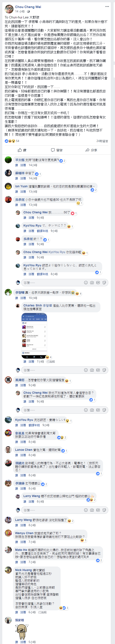Open the sticker in 張家翊's comment
Screen dimensions: 115x644
pyautogui.click(x=22, y=631)
